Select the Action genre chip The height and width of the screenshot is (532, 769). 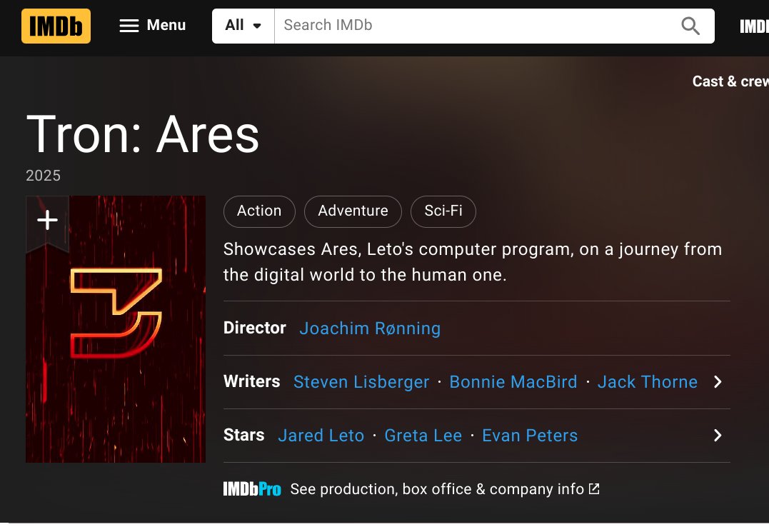click(x=259, y=211)
